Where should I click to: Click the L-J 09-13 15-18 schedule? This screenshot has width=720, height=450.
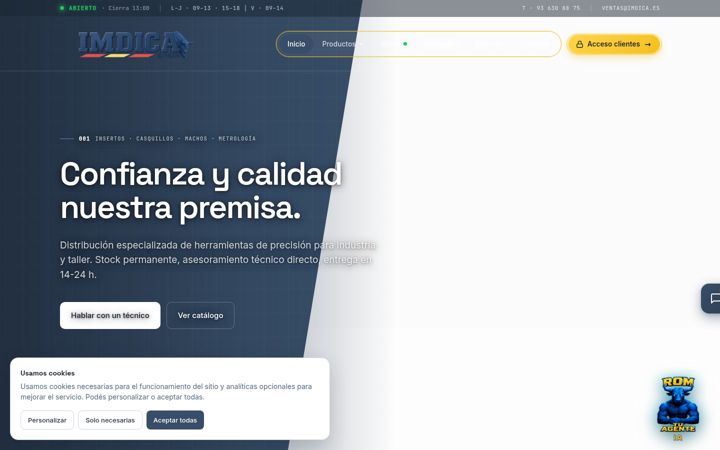pos(205,8)
